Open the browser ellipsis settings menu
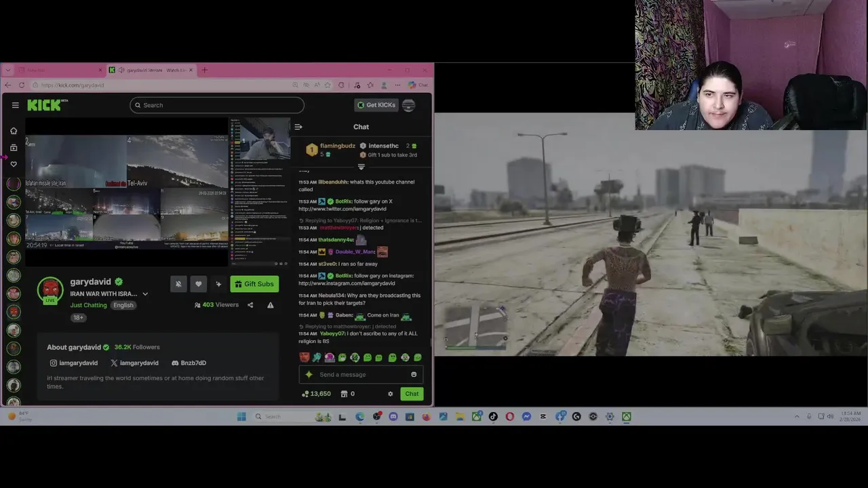 (x=399, y=85)
